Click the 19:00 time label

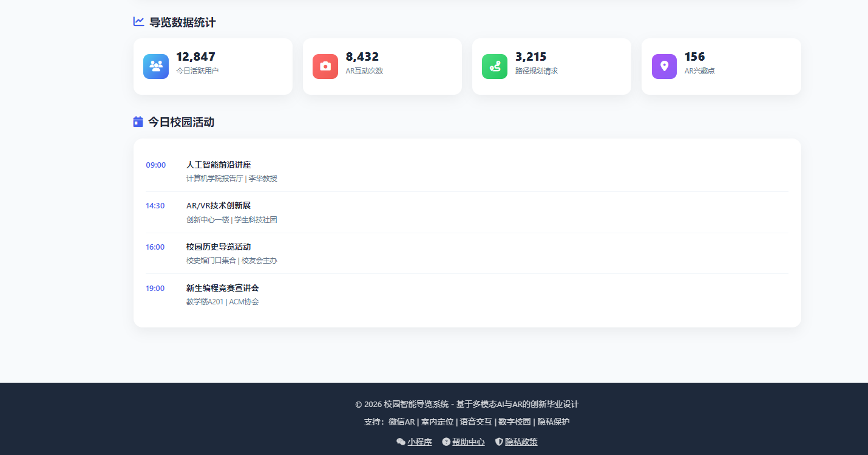click(x=155, y=288)
